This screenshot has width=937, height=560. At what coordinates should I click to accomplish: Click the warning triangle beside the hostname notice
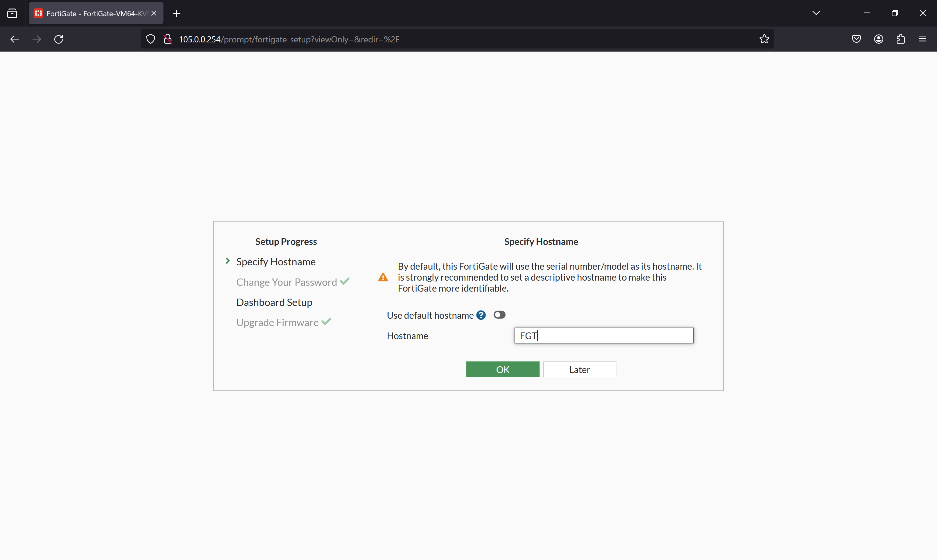point(383,277)
